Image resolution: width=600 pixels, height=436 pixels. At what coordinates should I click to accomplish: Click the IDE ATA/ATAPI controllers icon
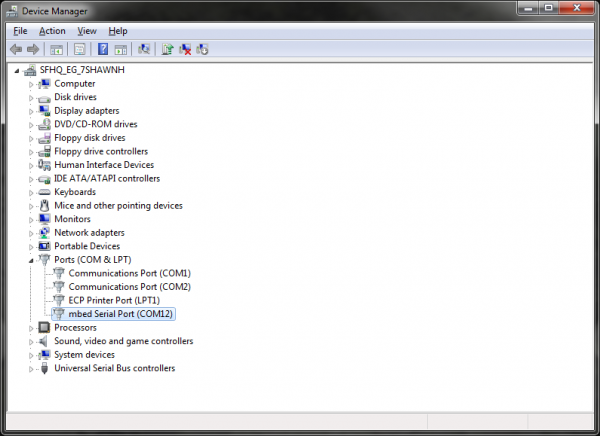tap(44, 179)
